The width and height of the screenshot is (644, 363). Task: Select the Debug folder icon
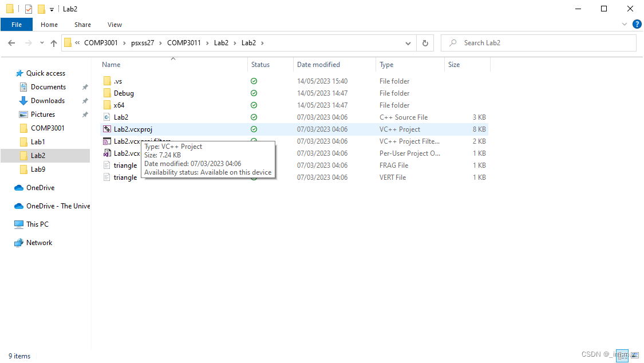click(x=107, y=93)
